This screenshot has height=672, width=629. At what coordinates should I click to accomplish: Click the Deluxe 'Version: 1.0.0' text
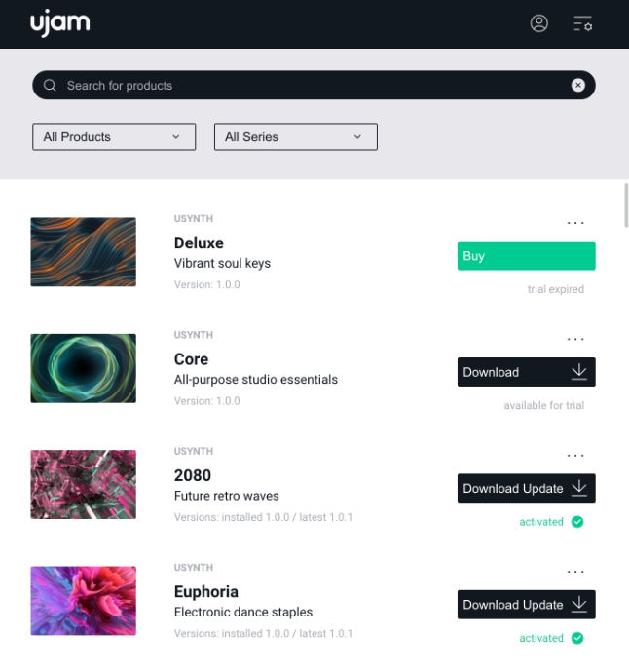click(207, 284)
